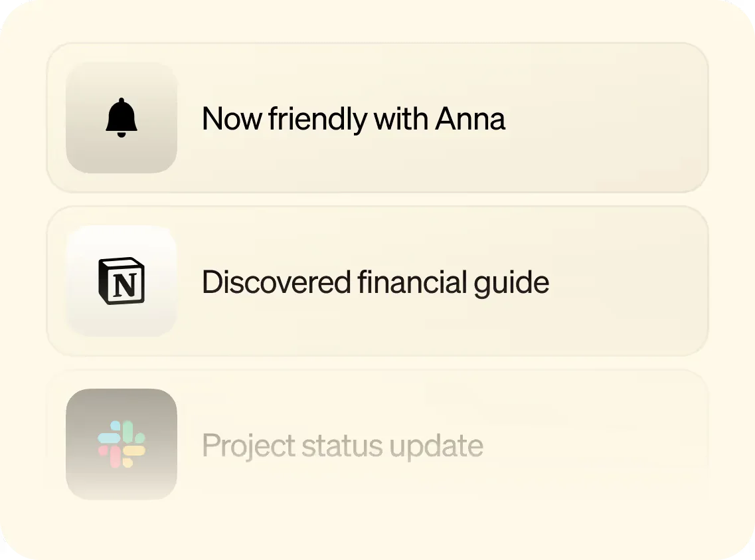Click the faded Slack logo icon
This screenshot has width=755, height=560.
(122, 444)
